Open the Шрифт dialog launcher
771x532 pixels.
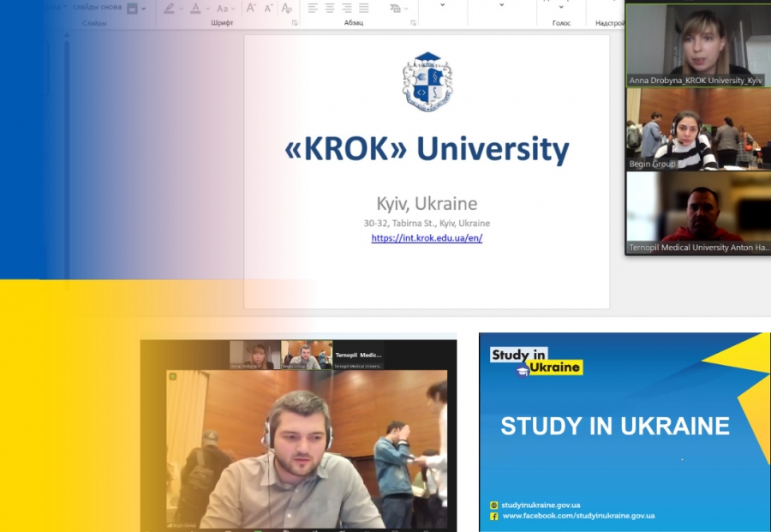(x=295, y=22)
